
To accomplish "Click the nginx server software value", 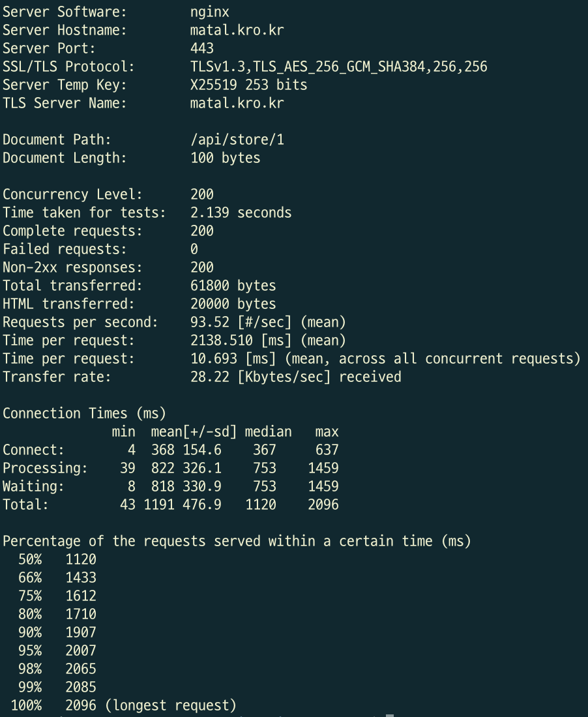I will (x=210, y=12).
